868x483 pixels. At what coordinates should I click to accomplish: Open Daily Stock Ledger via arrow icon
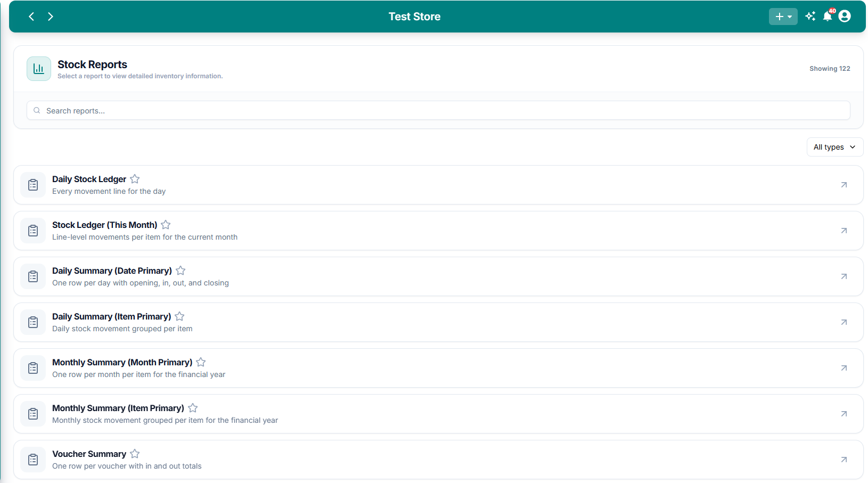pyautogui.click(x=844, y=185)
